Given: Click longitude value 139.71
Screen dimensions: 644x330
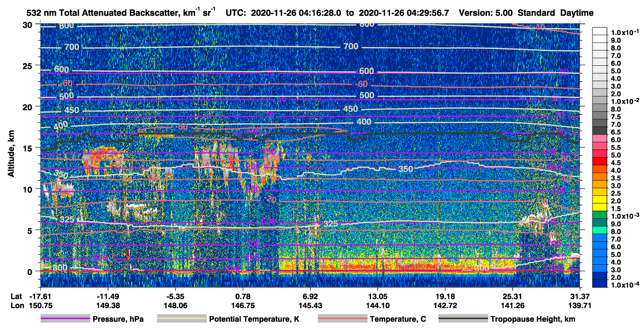Looking at the screenshot, I should (x=580, y=306).
